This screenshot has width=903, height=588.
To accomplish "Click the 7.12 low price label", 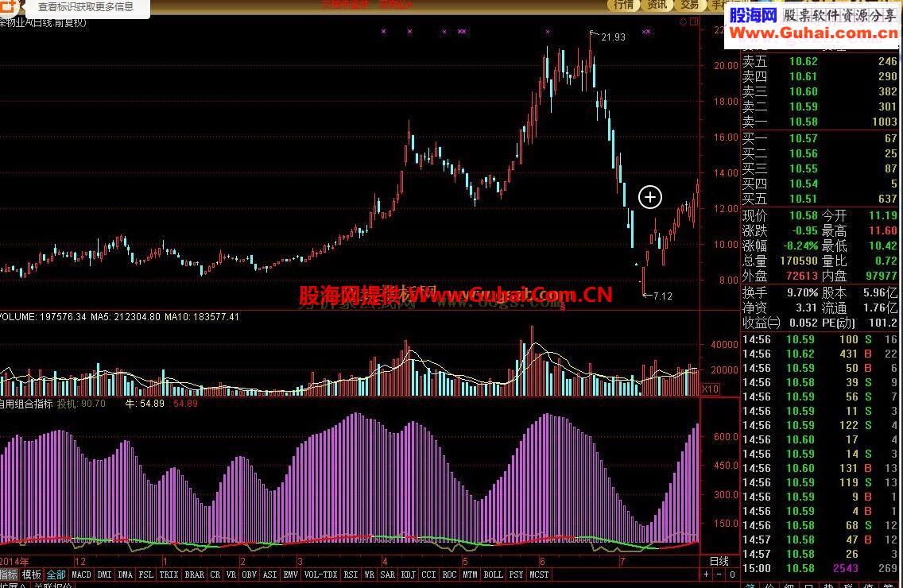I will point(662,296).
